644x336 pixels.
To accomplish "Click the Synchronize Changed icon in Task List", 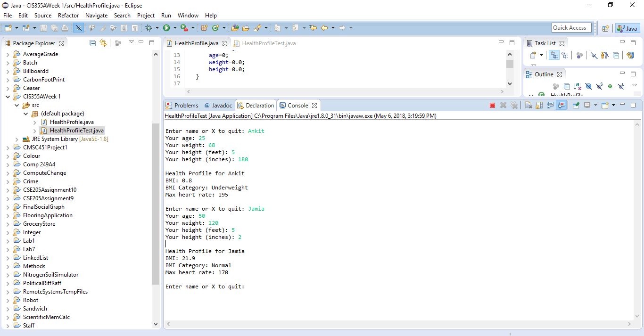I will [630, 55].
